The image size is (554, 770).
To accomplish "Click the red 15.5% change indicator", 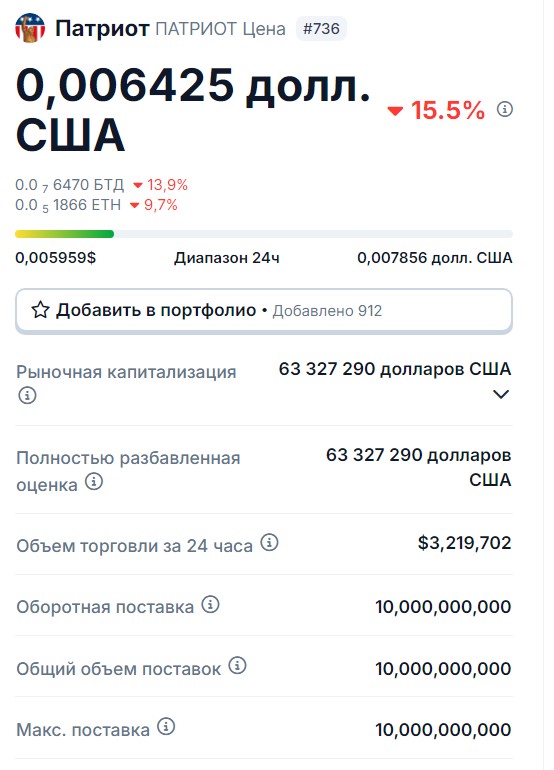I will tap(436, 110).
